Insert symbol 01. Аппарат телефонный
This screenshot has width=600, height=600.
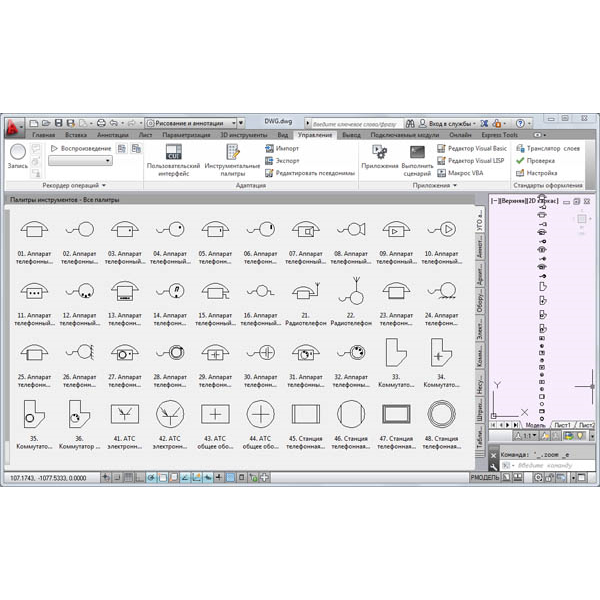coord(34,242)
